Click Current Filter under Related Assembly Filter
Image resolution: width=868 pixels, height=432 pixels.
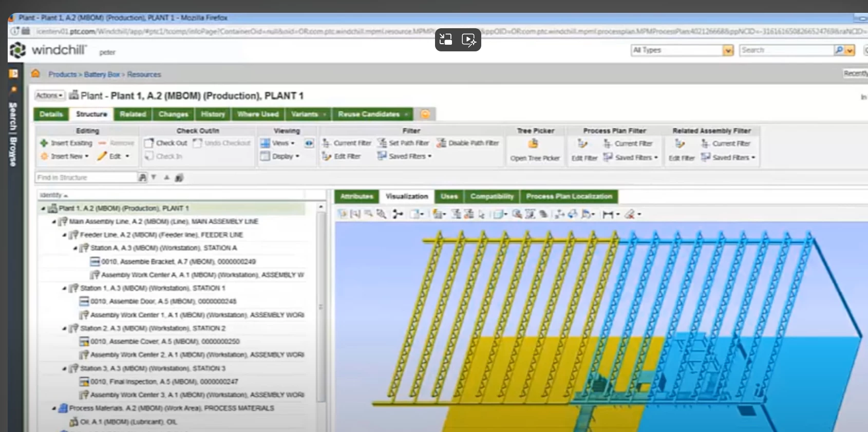point(726,143)
